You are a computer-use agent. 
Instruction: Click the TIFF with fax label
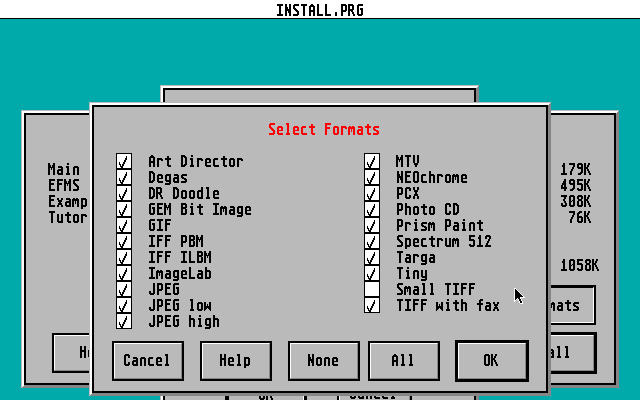tap(448, 305)
